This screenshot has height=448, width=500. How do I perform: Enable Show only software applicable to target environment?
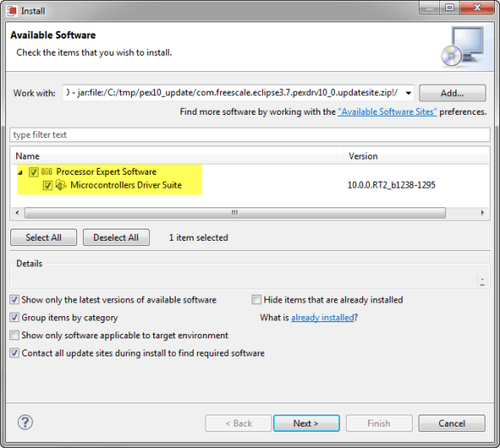coord(15,335)
